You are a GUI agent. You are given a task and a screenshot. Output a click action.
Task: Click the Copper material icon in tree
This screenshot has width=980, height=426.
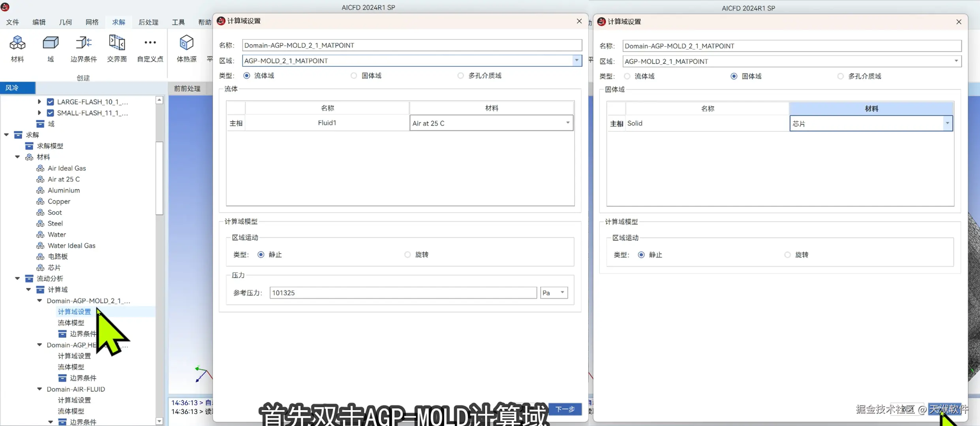pos(40,201)
